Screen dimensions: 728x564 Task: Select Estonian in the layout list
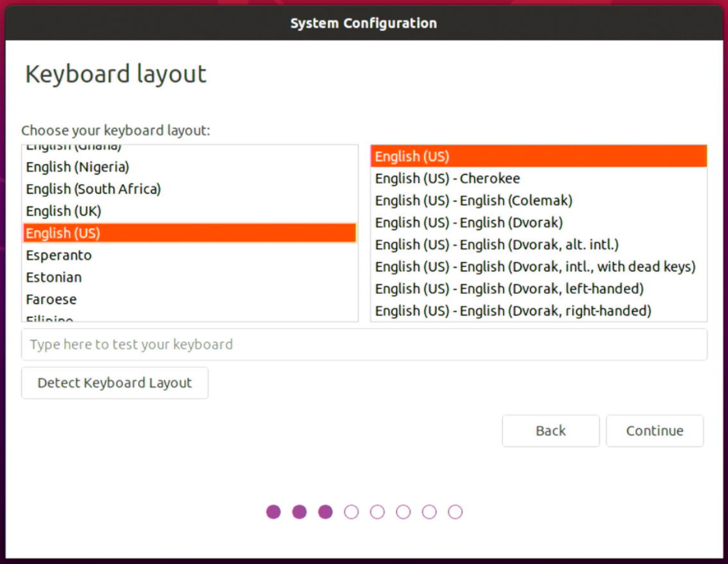(x=54, y=277)
